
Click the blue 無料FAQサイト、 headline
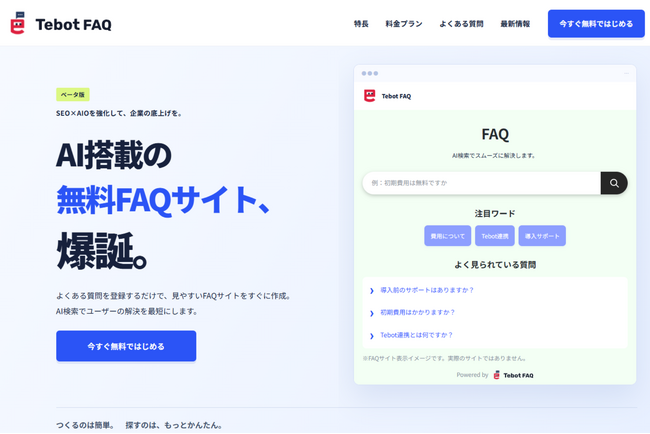tap(163, 200)
